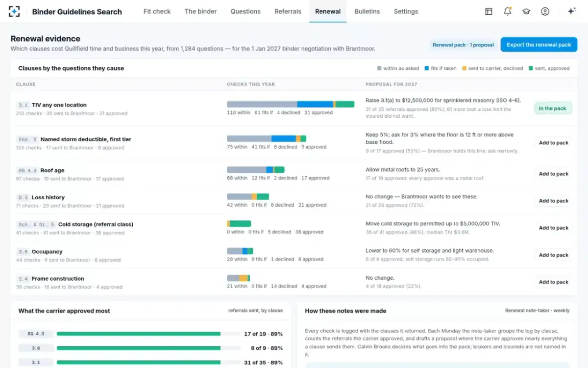Open The binder tab
This screenshot has width=588, height=368.
200,11
